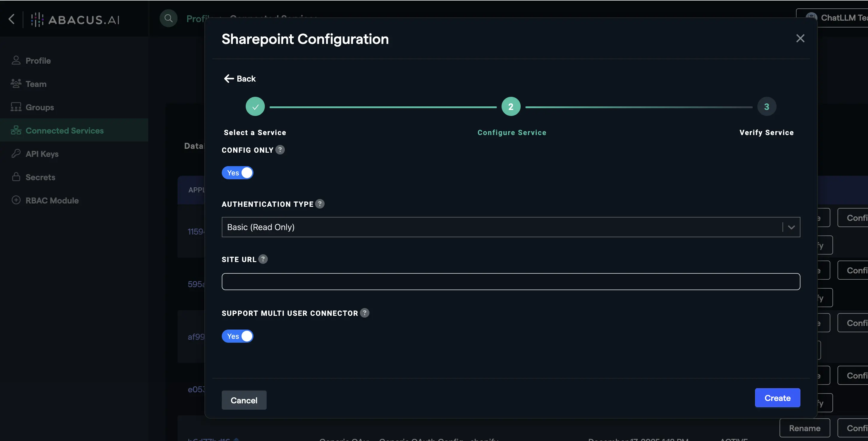Click the search magnifier icon
Screen dimensions: 868x441
click(x=169, y=19)
